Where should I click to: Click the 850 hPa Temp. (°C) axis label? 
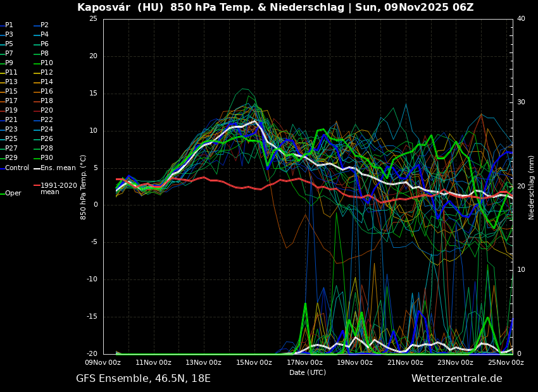[84, 187]
